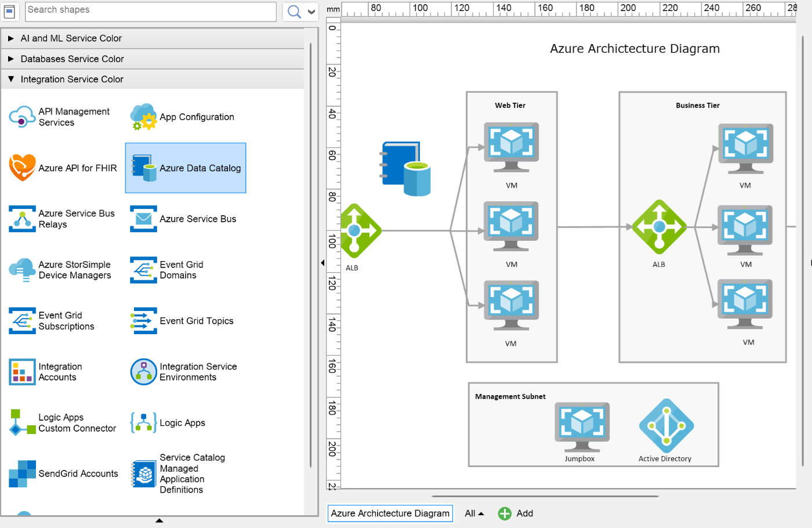The image size is (812, 528).
Task: Open the All pages dropdown
Action: pos(474,513)
